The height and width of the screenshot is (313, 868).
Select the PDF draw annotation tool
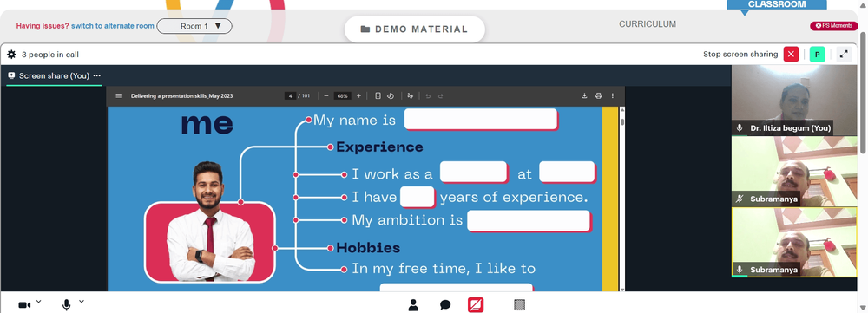pos(410,95)
